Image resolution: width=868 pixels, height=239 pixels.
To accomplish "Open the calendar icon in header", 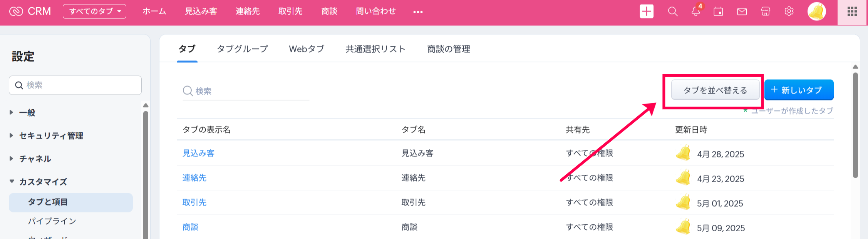I will pyautogui.click(x=718, y=12).
